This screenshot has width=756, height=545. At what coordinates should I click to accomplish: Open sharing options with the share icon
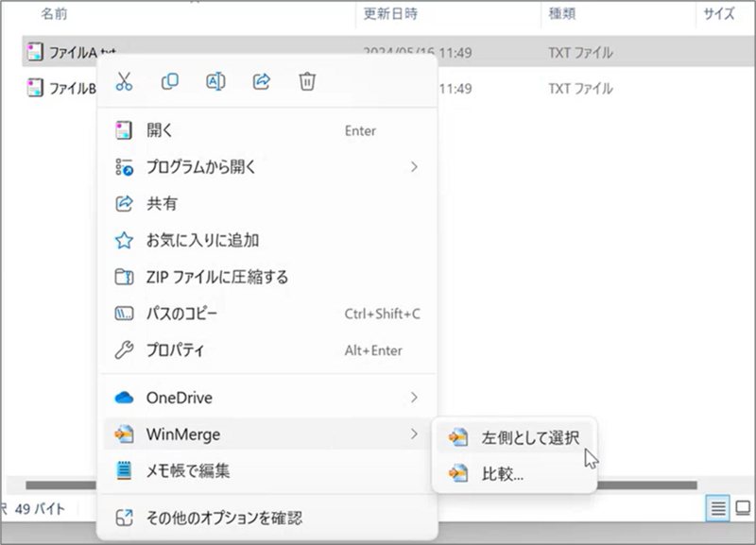[262, 82]
